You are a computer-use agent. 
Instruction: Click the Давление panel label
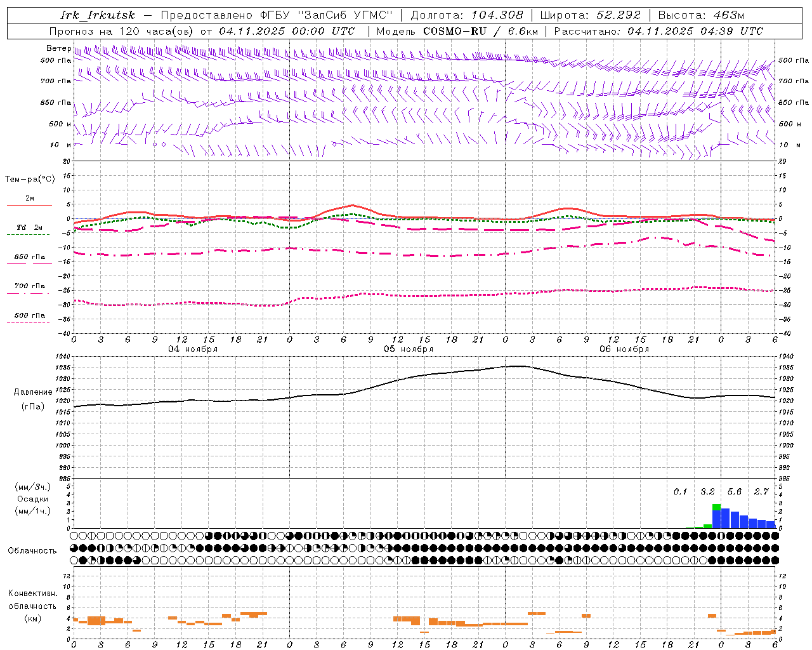coord(33,392)
